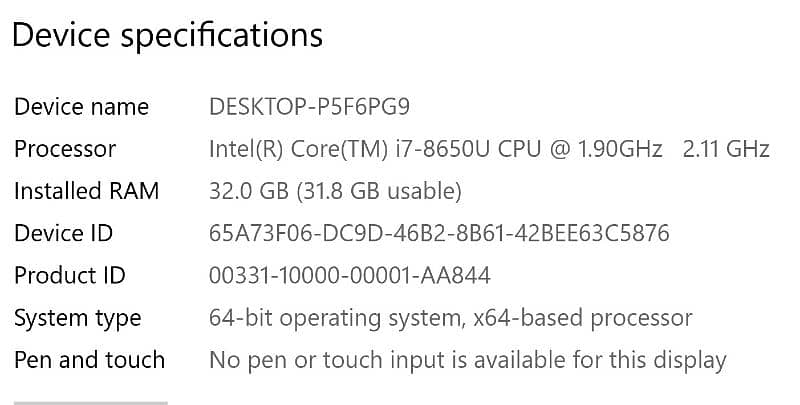Click the Device name label
Viewport: 800px width, 405px height.
tap(81, 107)
